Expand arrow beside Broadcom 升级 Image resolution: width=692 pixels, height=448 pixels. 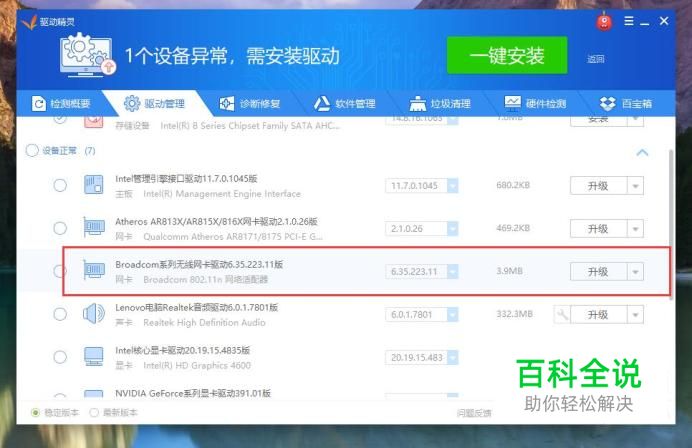636,271
